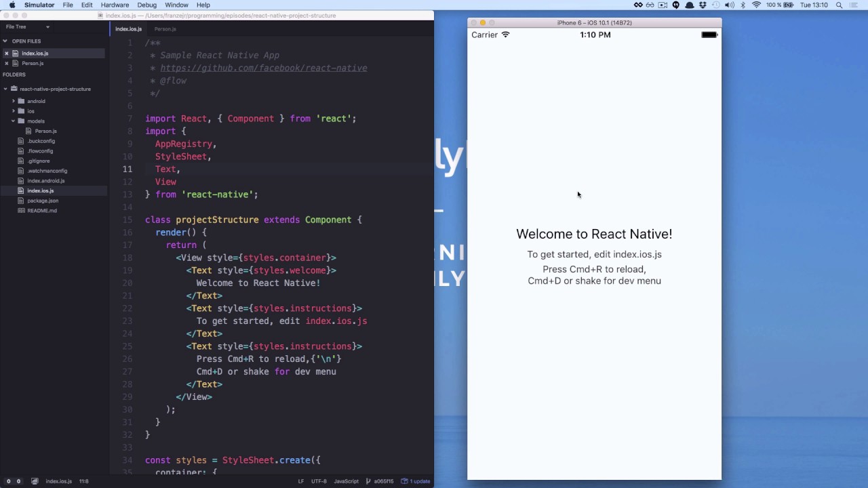Open the Simulator app menu
Screen dimensions: 868x488
pyautogui.click(x=39, y=5)
